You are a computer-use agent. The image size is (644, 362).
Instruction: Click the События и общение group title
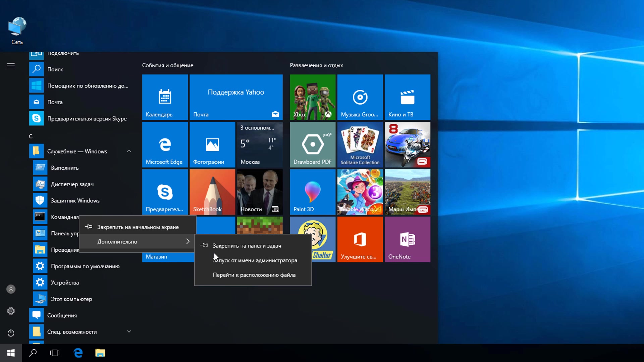[x=167, y=65]
